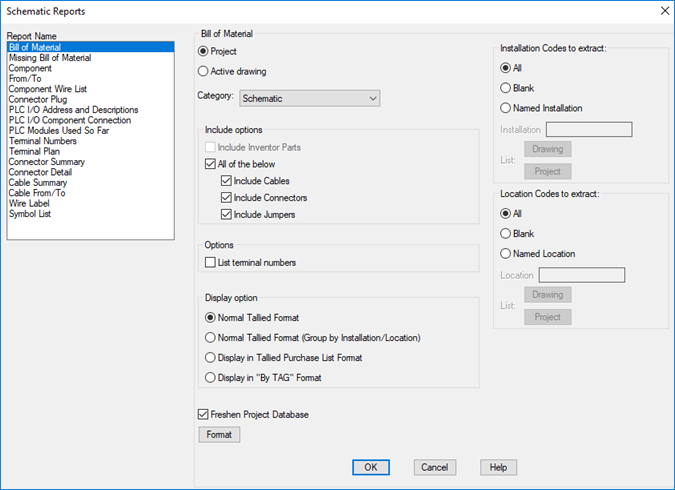Toggle the Include Cables checkbox
Screen dimensions: 675x490
coord(226,181)
